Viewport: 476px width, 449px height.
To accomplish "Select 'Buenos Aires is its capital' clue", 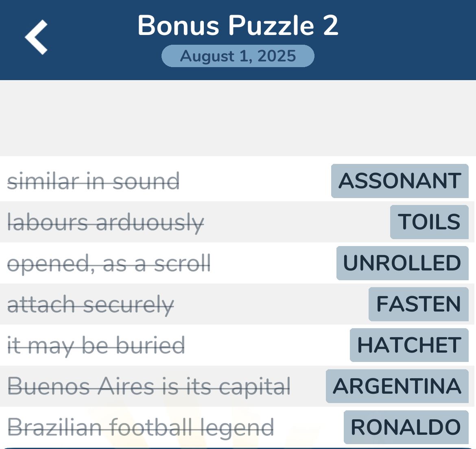I will (149, 386).
